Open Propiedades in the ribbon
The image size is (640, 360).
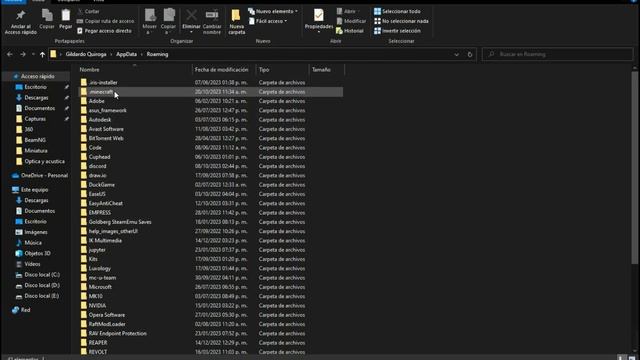(319, 21)
